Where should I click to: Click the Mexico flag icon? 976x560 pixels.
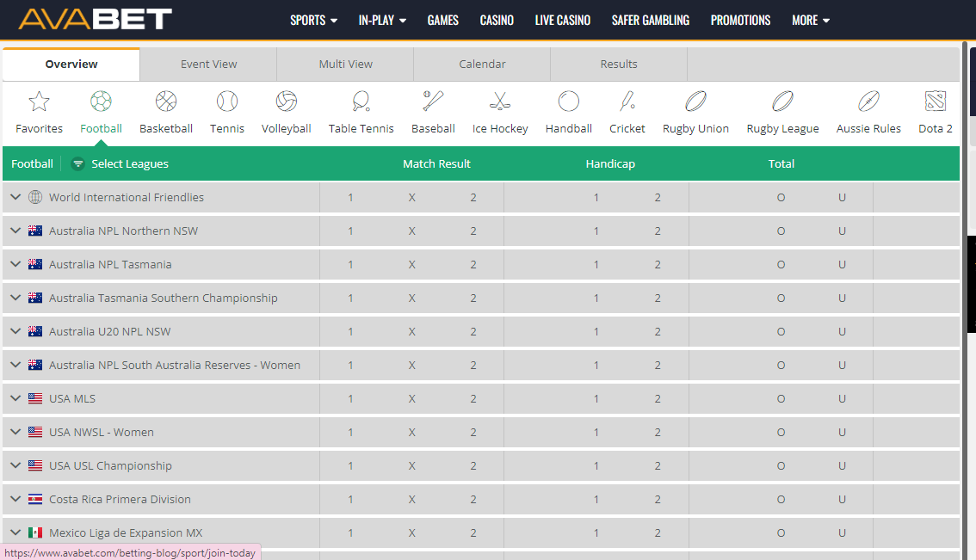[x=35, y=533]
